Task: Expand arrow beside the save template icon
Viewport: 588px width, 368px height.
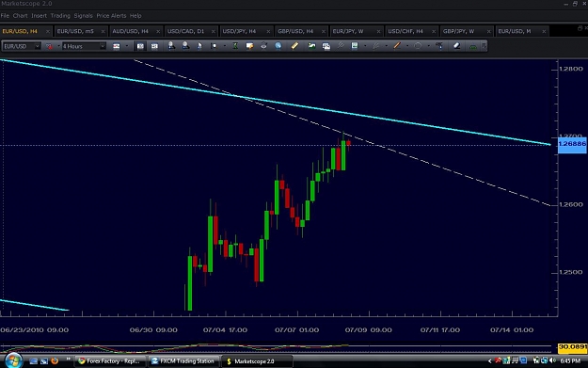Action: point(365,46)
